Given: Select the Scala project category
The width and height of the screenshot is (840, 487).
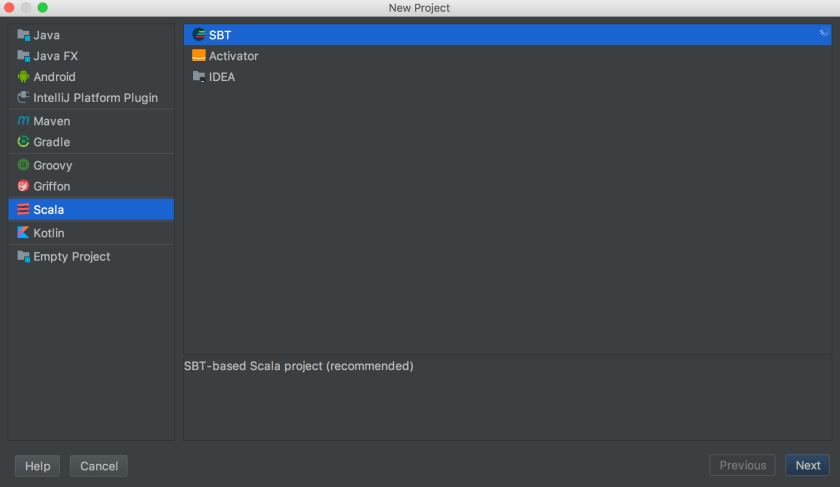Looking at the screenshot, I should [x=48, y=210].
